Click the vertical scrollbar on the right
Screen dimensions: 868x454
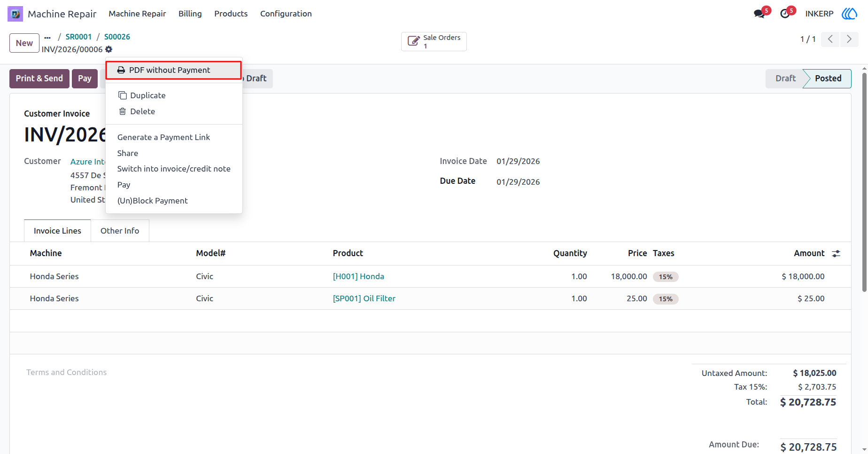(x=864, y=182)
